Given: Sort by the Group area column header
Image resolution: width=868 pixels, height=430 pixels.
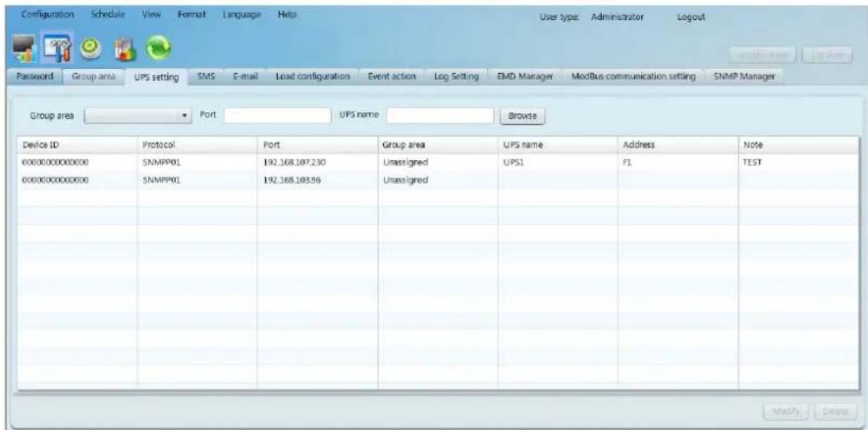Looking at the screenshot, I should pyautogui.click(x=437, y=144).
